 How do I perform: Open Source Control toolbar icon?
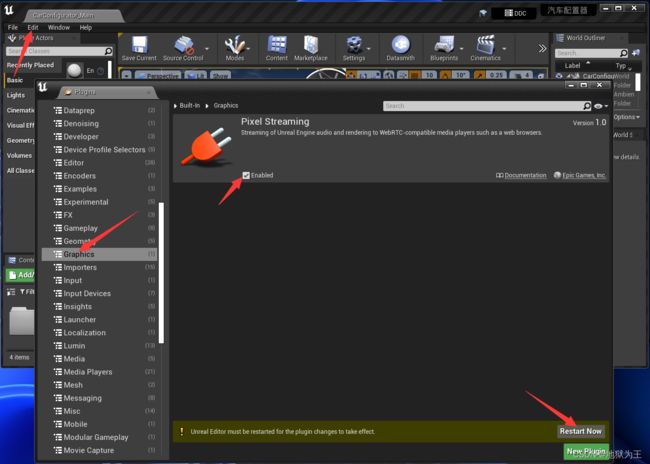click(183, 49)
